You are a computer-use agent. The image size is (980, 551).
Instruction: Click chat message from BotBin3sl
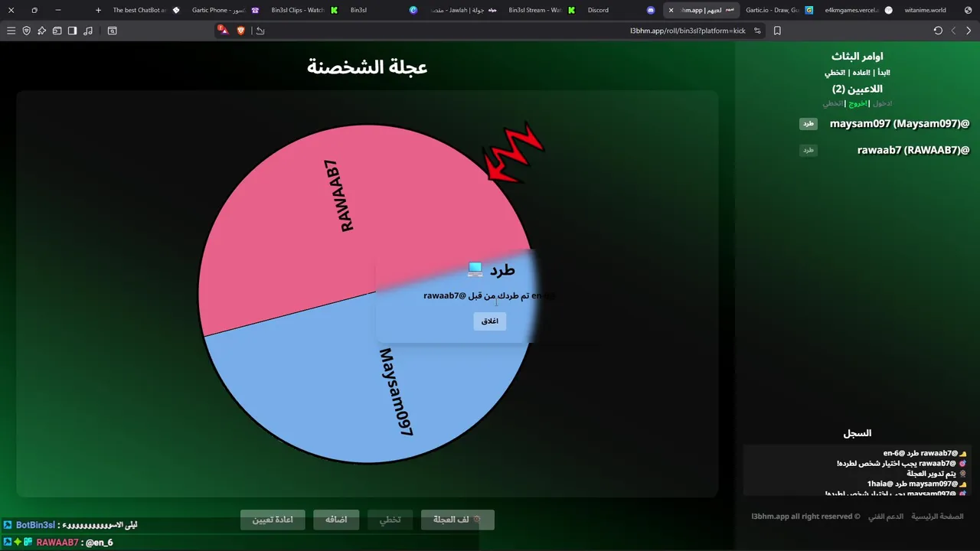[x=70, y=525]
